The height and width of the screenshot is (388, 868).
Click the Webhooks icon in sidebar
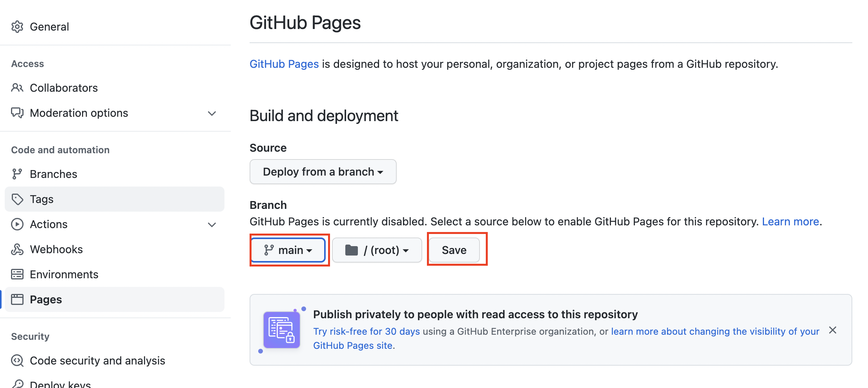pyautogui.click(x=17, y=249)
